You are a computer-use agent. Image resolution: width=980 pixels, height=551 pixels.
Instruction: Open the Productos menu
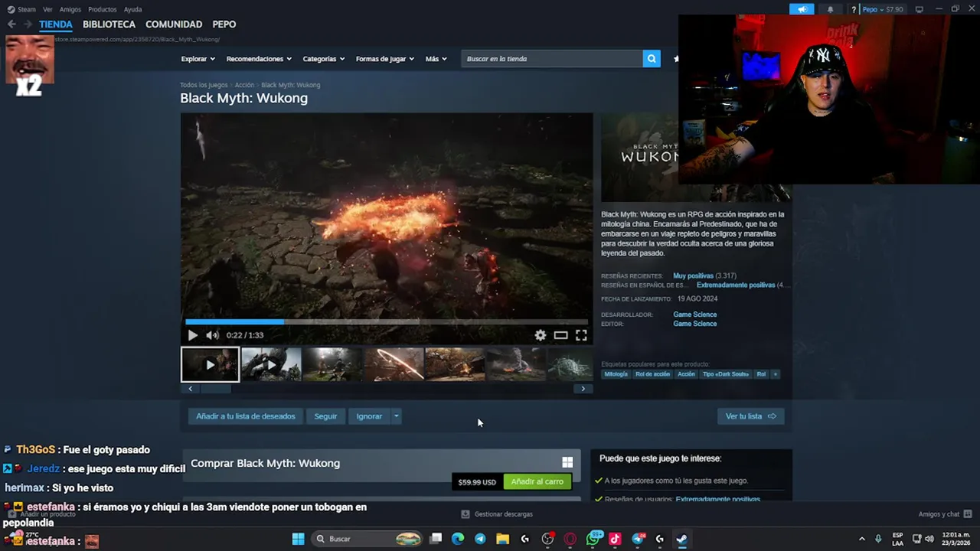coord(102,9)
